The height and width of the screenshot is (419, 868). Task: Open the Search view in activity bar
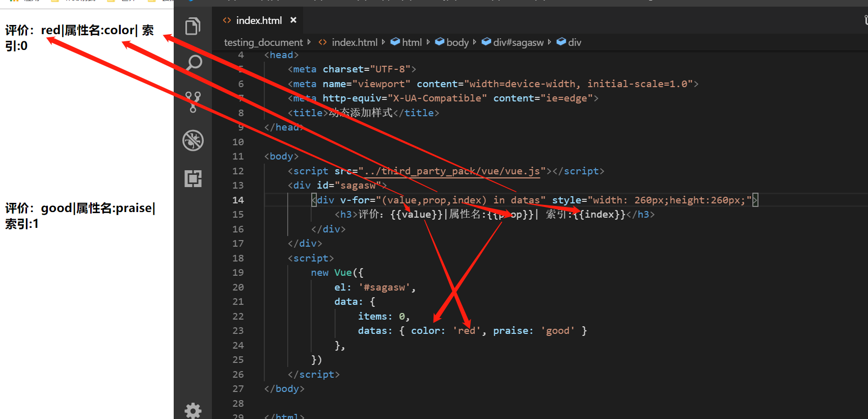point(193,63)
